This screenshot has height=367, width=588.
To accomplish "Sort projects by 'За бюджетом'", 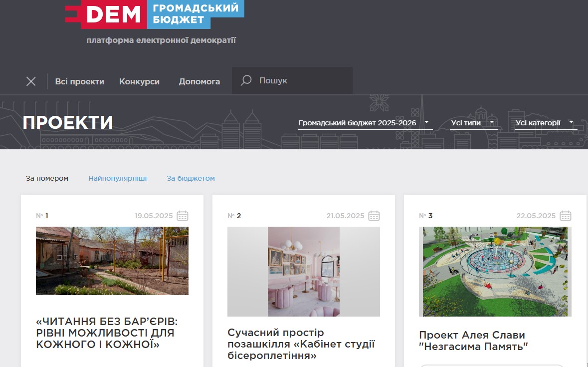I will 191,178.
